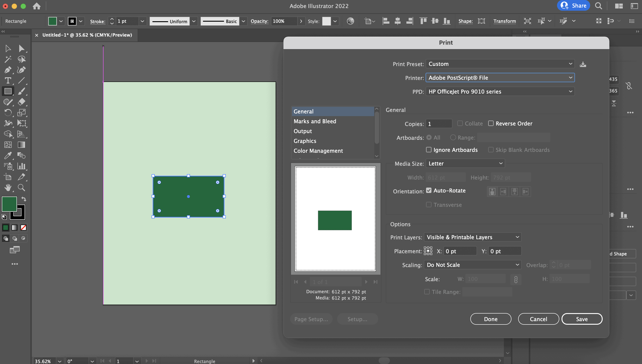The height and width of the screenshot is (364, 642).
Task: Select the Type tool in toolbar
Action: (x=8, y=80)
